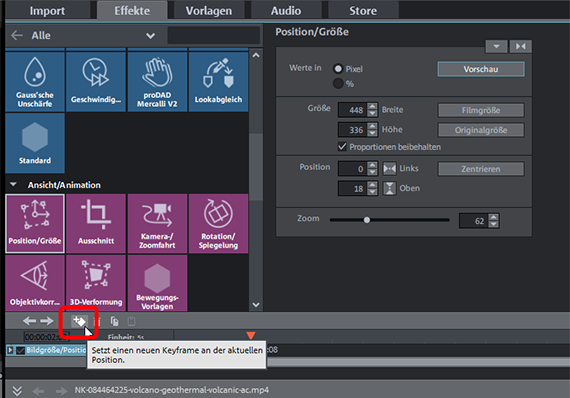
Task: Select the Geschwindigkeit effect tile
Action: pyautogui.click(x=96, y=81)
